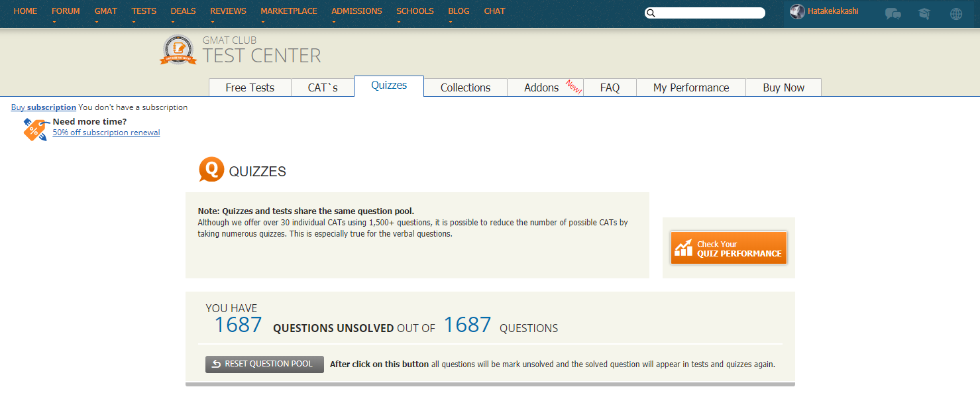Expand the Admissions menu dropdown arrow

tap(334, 22)
